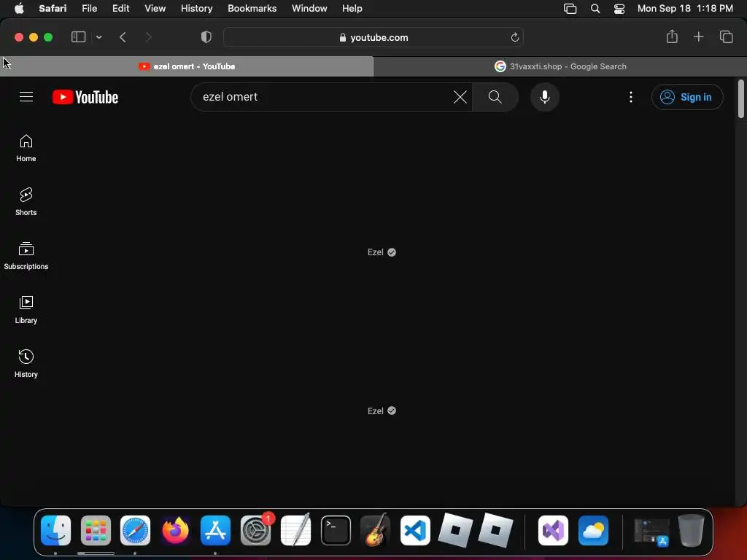Click the youtube.com address bar

(x=373, y=38)
